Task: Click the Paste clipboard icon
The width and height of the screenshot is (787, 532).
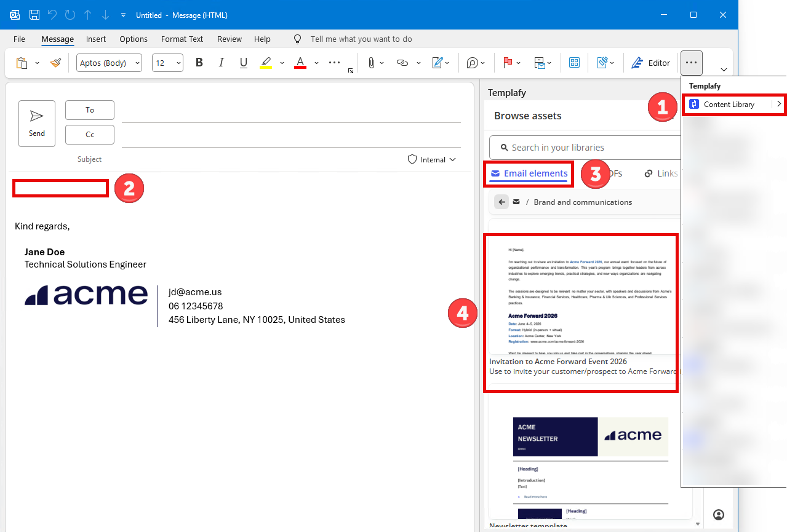Action: click(22, 63)
